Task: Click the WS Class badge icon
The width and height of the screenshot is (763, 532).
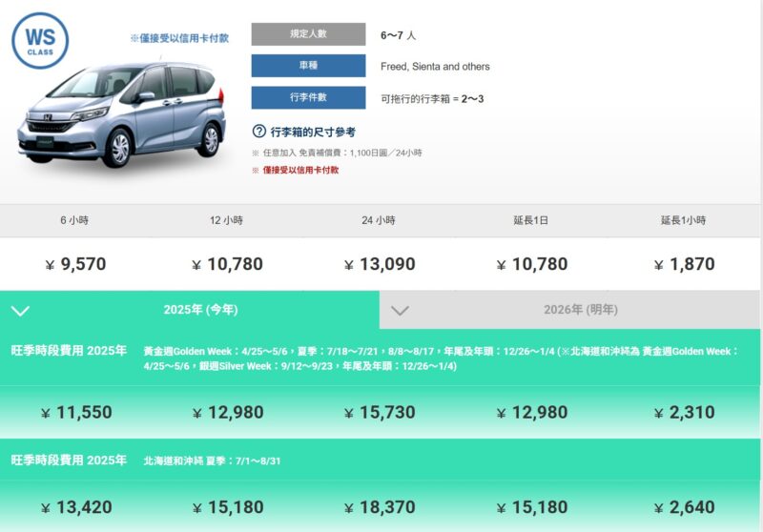Action: click(x=40, y=40)
